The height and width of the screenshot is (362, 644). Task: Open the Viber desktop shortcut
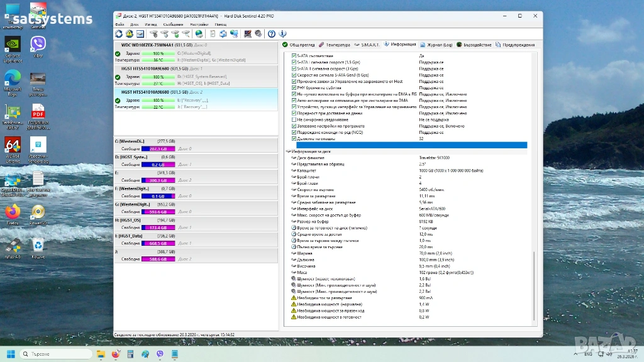pos(38,44)
